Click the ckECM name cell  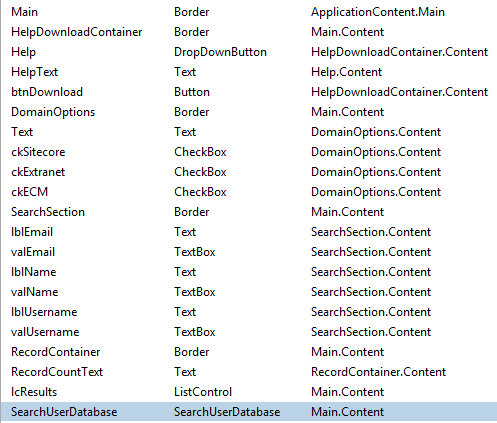pos(30,192)
